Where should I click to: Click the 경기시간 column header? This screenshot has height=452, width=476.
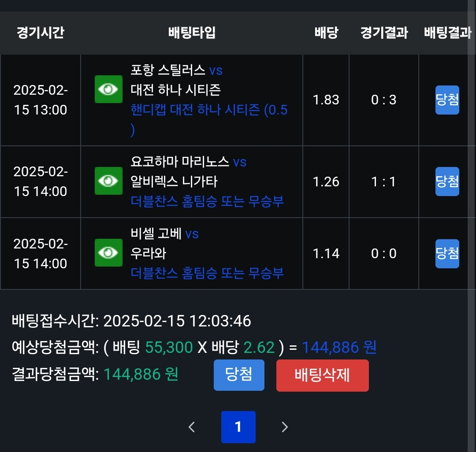pyautogui.click(x=41, y=33)
